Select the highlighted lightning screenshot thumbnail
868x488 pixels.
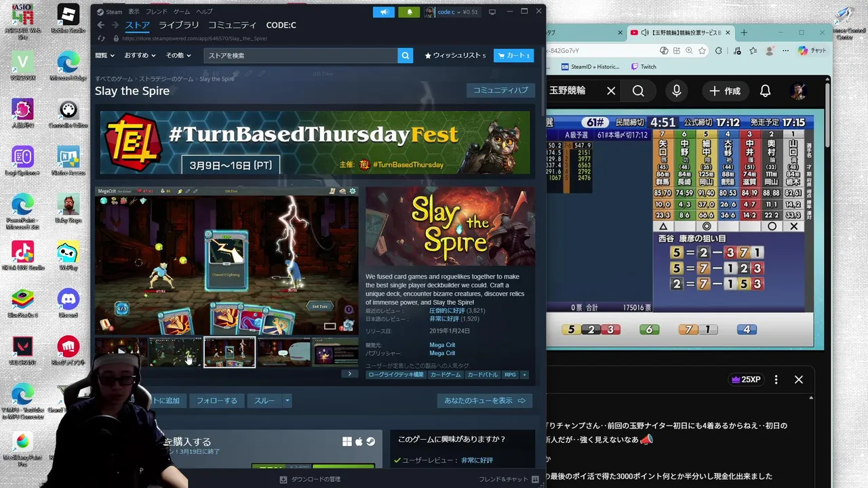[230, 352]
